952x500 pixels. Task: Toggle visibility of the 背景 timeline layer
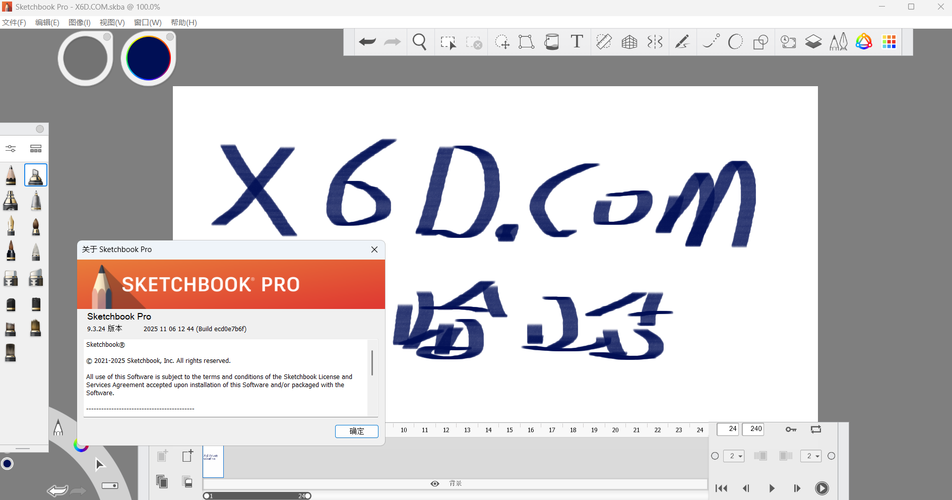pyautogui.click(x=435, y=484)
